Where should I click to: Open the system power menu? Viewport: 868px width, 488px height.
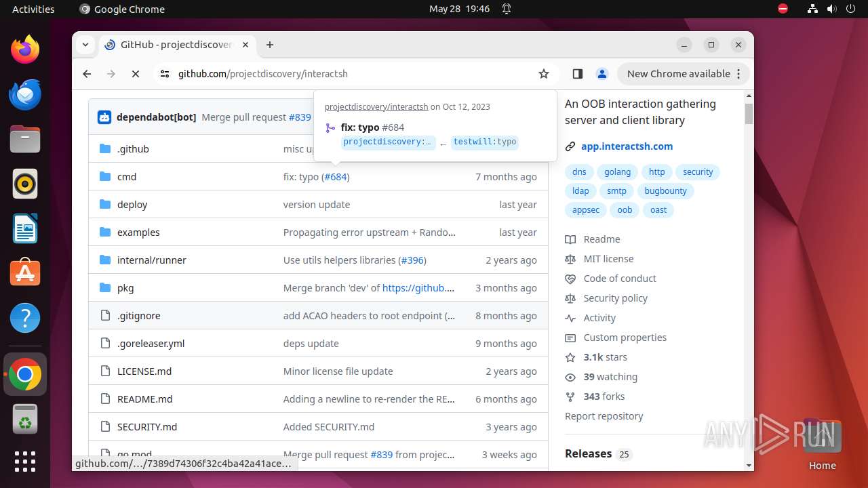849,9
